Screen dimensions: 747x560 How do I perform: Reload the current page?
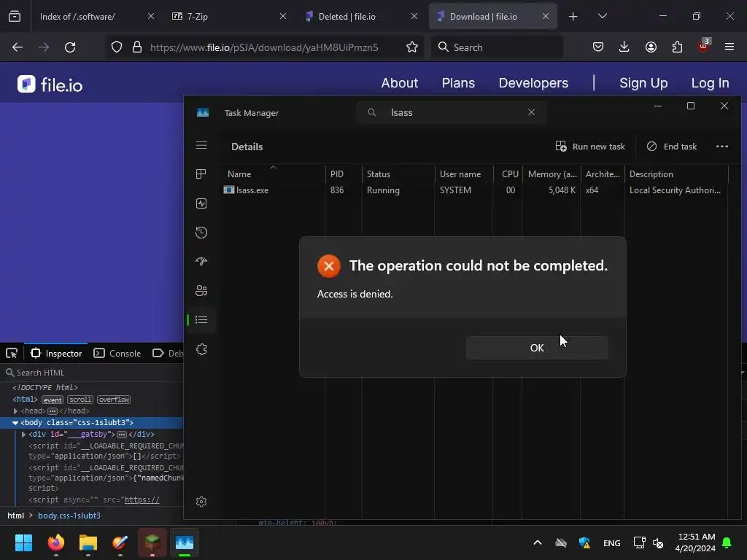point(70,47)
